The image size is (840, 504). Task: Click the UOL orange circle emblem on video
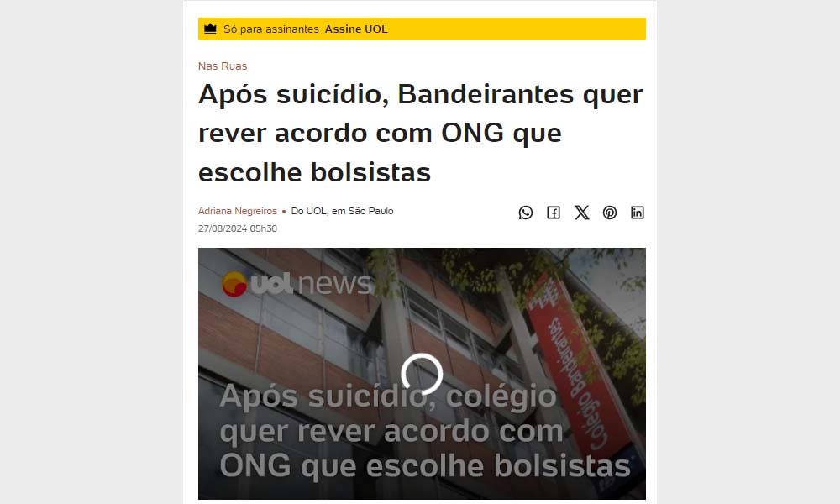click(234, 284)
